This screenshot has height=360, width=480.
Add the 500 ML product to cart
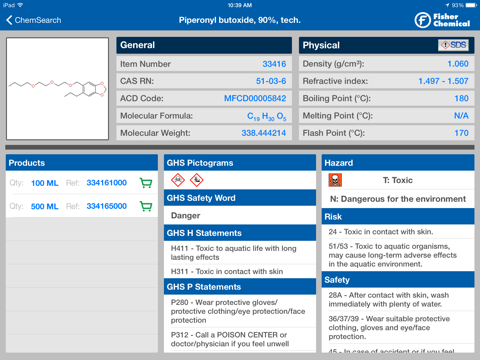click(x=146, y=206)
